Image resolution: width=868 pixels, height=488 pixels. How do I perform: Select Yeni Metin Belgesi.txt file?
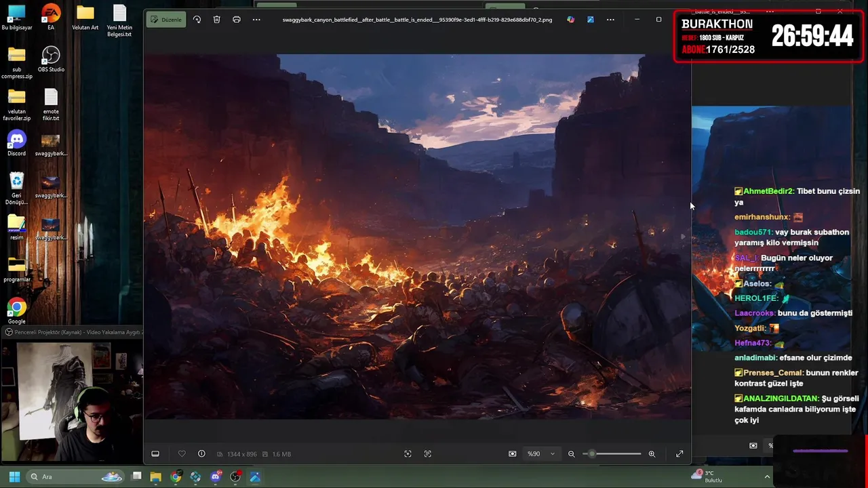pyautogui.click(x=119, y=21)
